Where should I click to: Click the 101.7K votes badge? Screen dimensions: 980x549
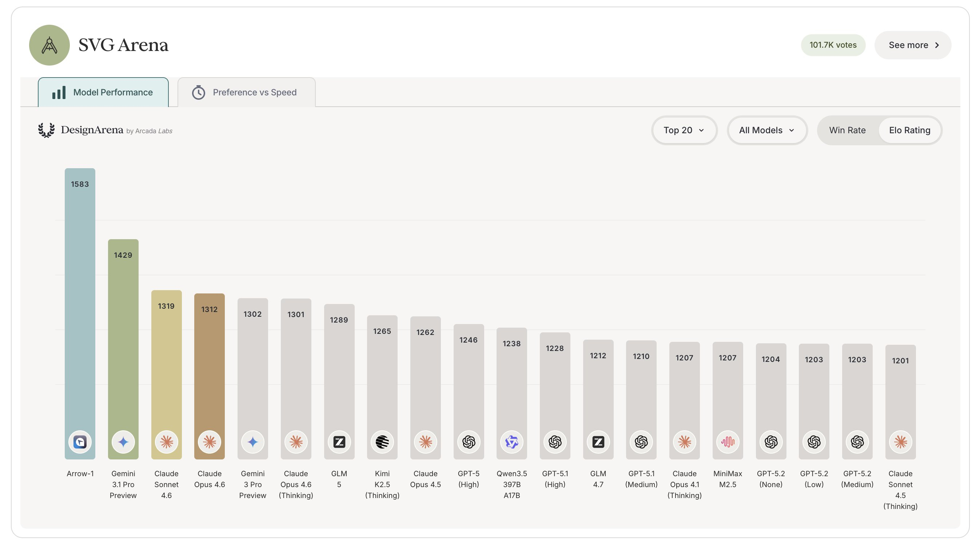tap(833, 45)
